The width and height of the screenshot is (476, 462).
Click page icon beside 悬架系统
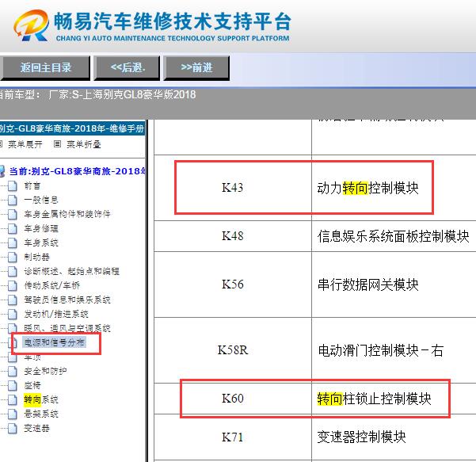point(13,414)
